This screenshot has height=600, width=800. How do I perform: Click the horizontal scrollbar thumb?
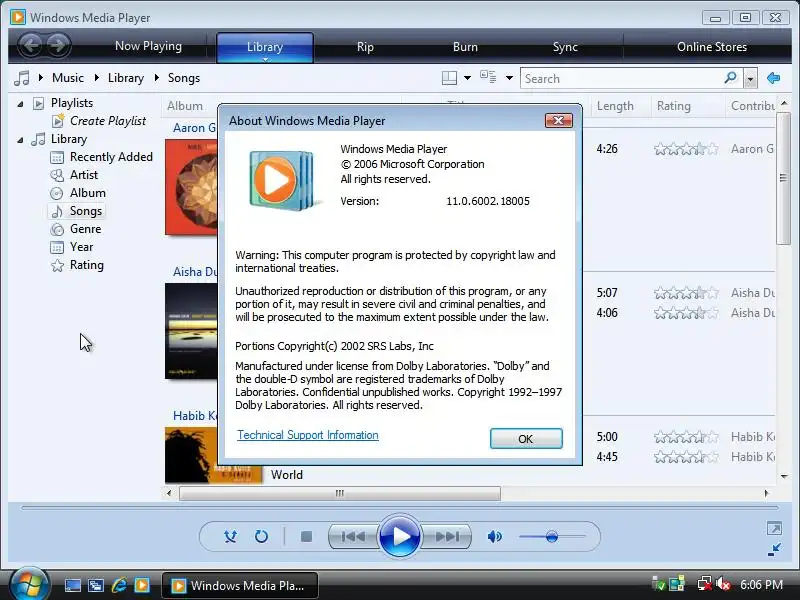(x=340, y=493)
